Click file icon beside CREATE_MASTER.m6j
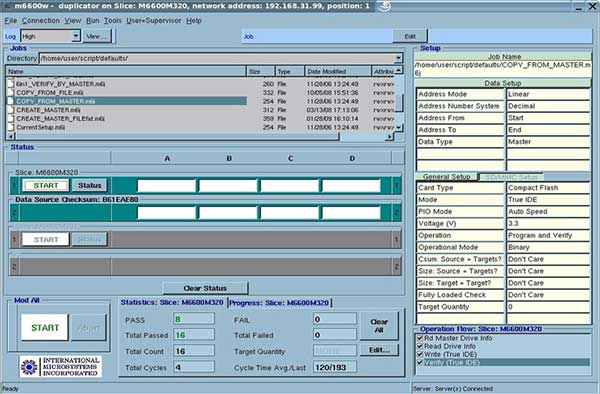Image resolution: width=600 pixels, height=394 pixels. (11, 110)
